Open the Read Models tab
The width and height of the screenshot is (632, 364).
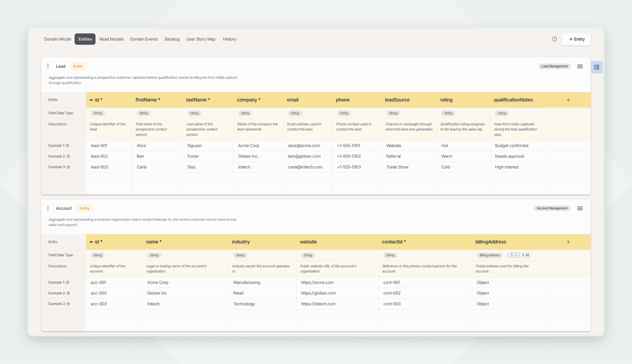pyautogui.click(x=112, y=39)
